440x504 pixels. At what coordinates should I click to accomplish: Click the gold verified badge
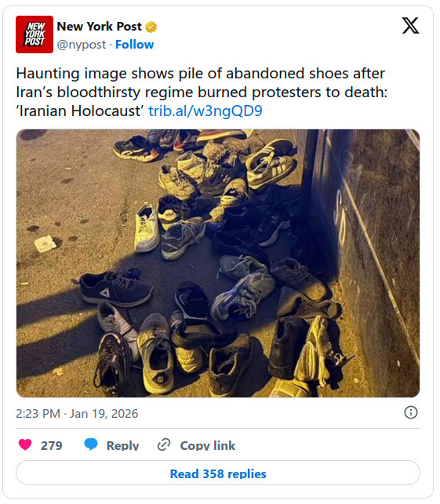[x=151, y=27]
